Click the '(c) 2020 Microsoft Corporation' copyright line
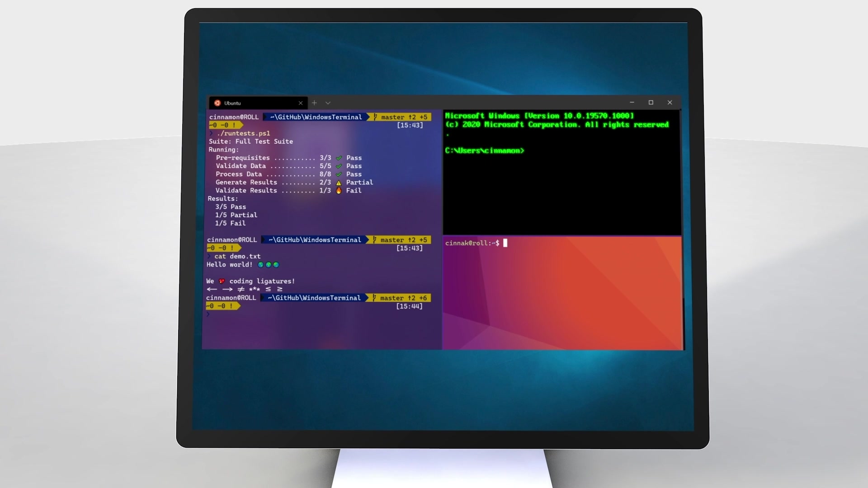868x488 pixels. click(x=557, y=125)
